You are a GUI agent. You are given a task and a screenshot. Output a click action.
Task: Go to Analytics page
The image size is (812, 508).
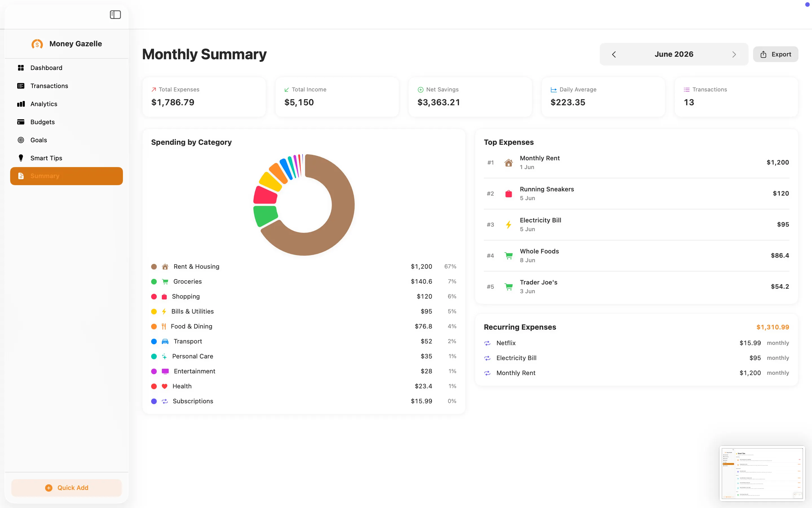(x=67, y=104)
